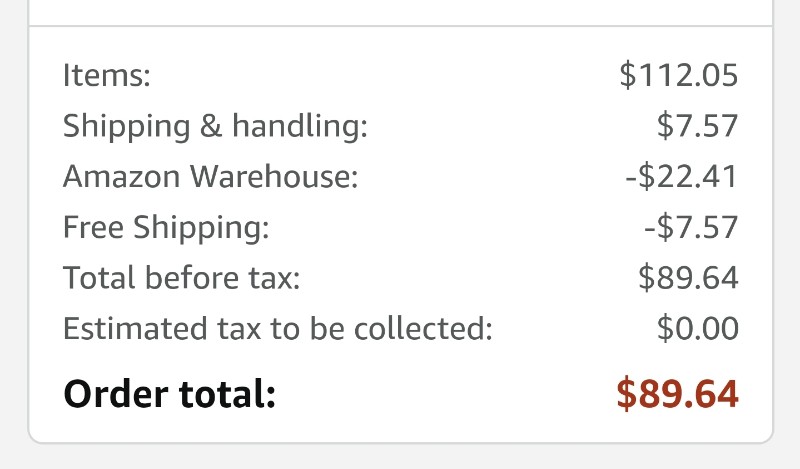Select the estimated tax amount $0.00
This screenshot has height=469, width=800.
[x=697, y=328]
